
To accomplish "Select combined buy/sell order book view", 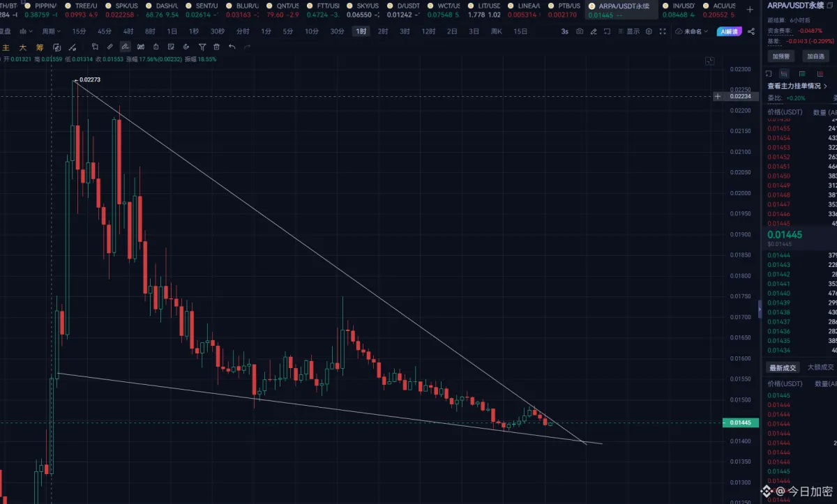I will pyautogui.click(x=784, y=73).
